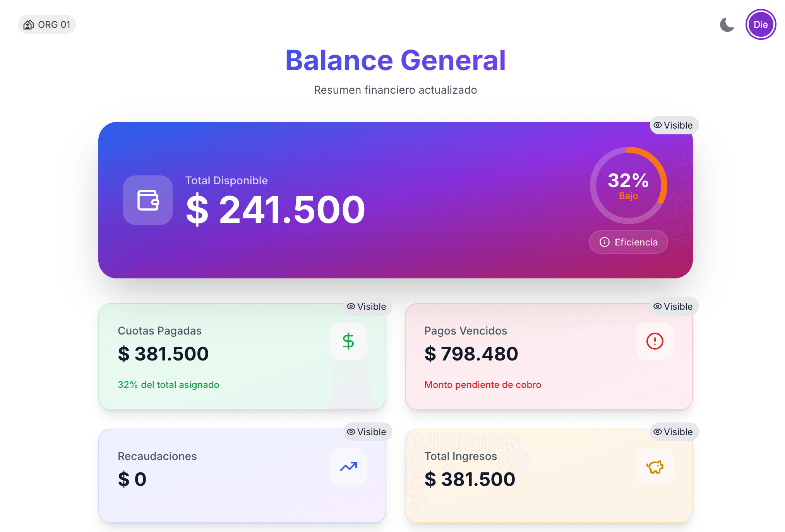This screenshot has width=785, height=532.
Task: Hide the Pagos Vencidos card via its Visible toggle
Action: [673, 306]
